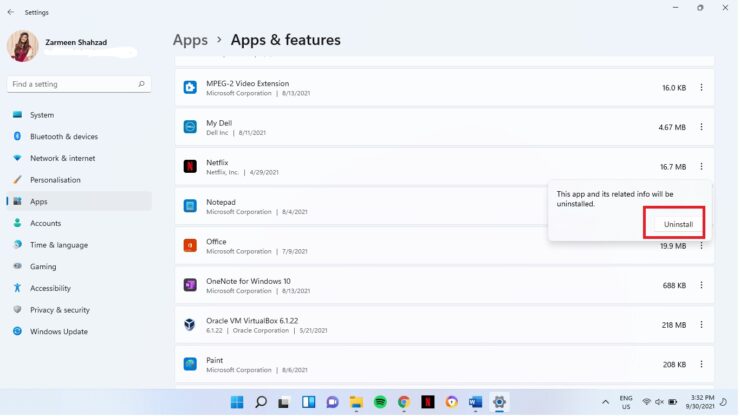This screenshot has height=416, width=740.
Task: Click the Wi-Fi icon in system tray
Action: [647, 402]
